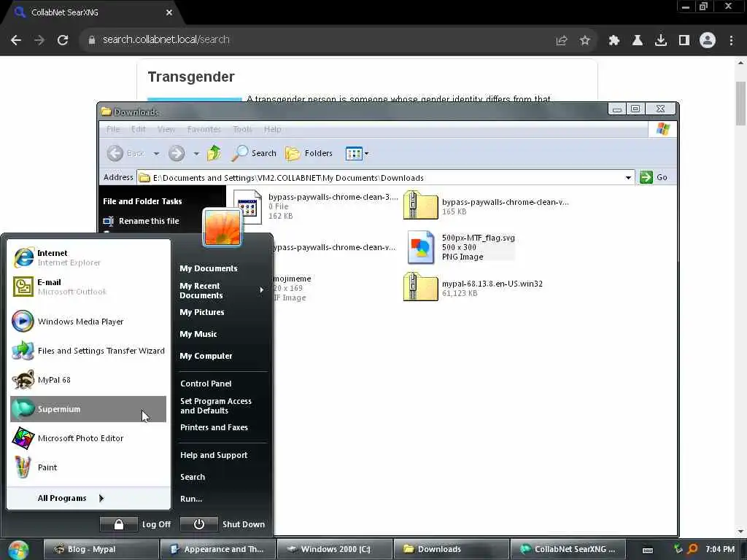Bookmark page with star icon
This screenshot has height=560, width=747.
[584, 41]
